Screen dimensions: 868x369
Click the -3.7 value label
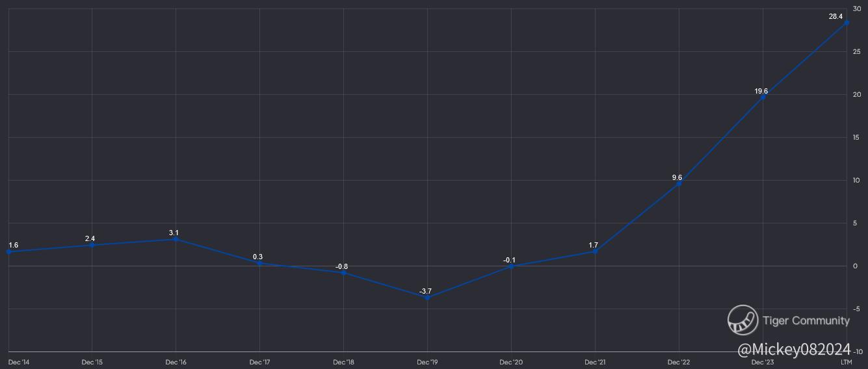point(425,291)
